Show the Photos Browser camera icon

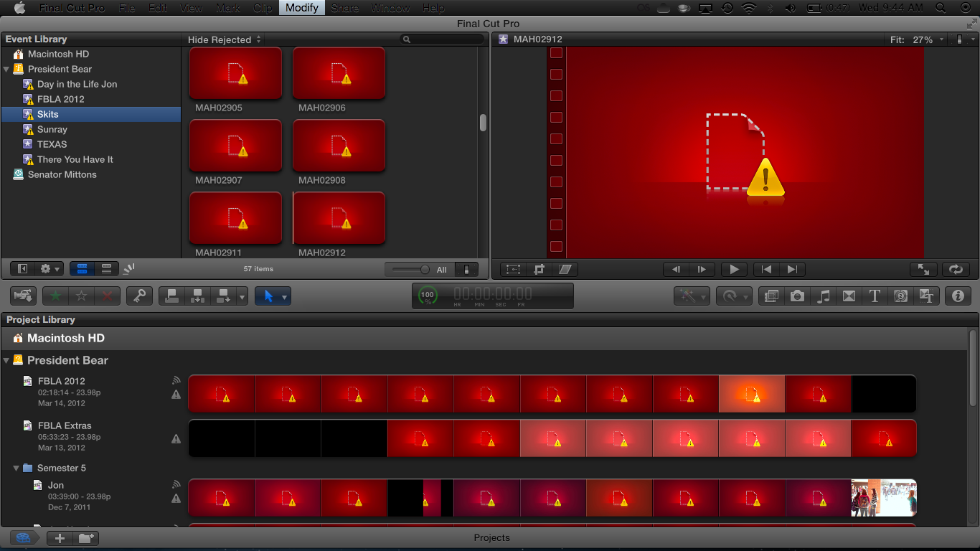pyautogui.click(x=797, y=296)
